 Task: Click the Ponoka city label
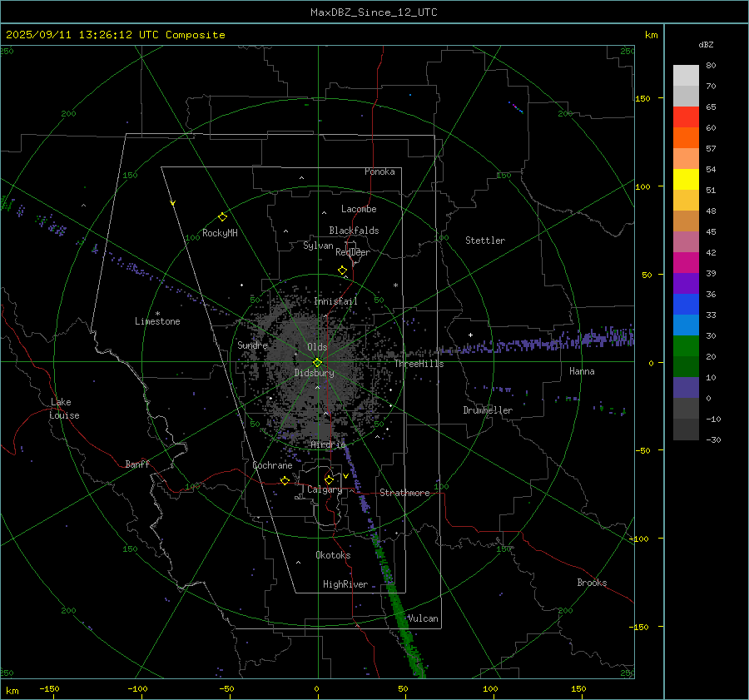379,171
